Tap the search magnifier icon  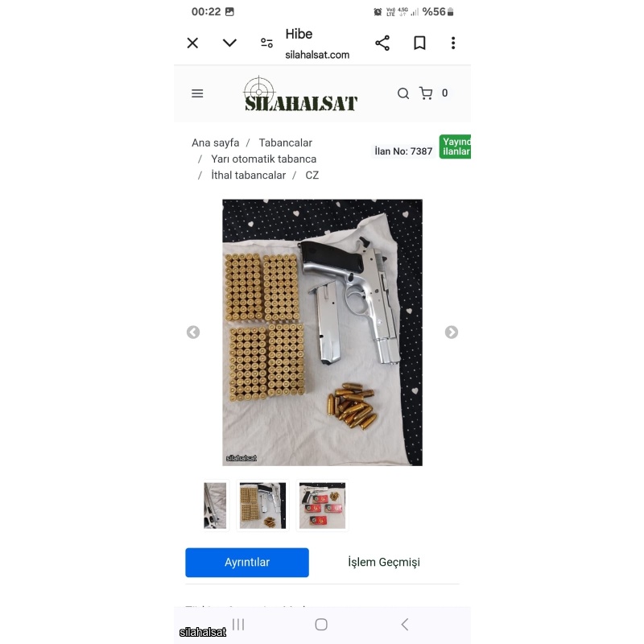click(x=403, y=93)
